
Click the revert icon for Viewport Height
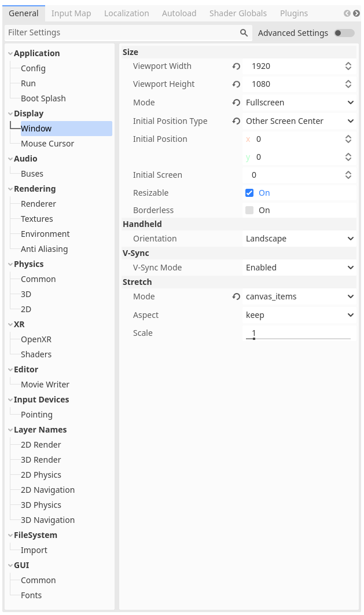click(236, 85)
